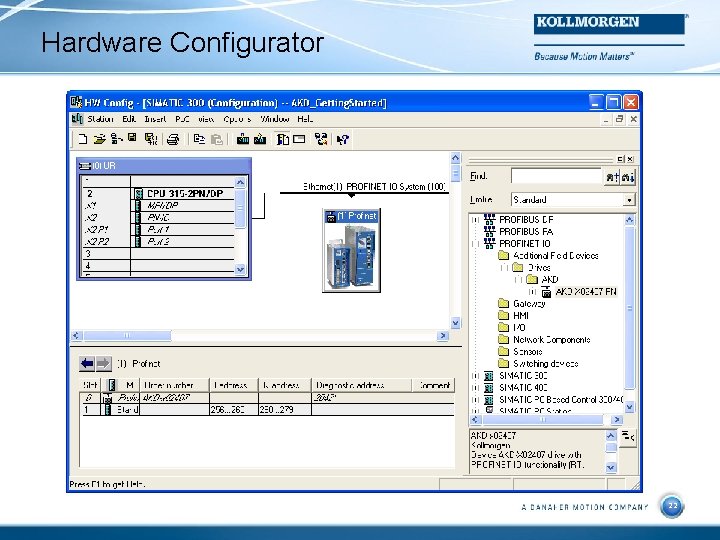Click the I address 256...263 cell
The image size is (720, 540).
(234, 410)
